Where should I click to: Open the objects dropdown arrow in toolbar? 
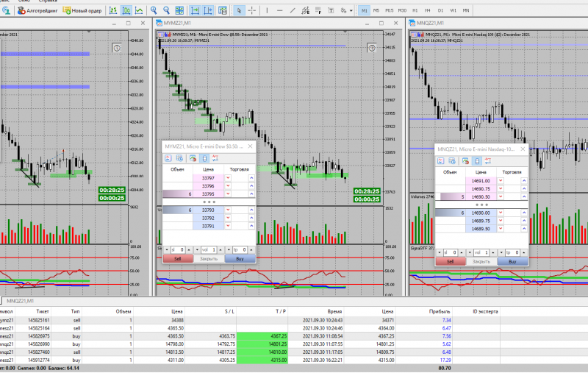[x=351, y=10]
